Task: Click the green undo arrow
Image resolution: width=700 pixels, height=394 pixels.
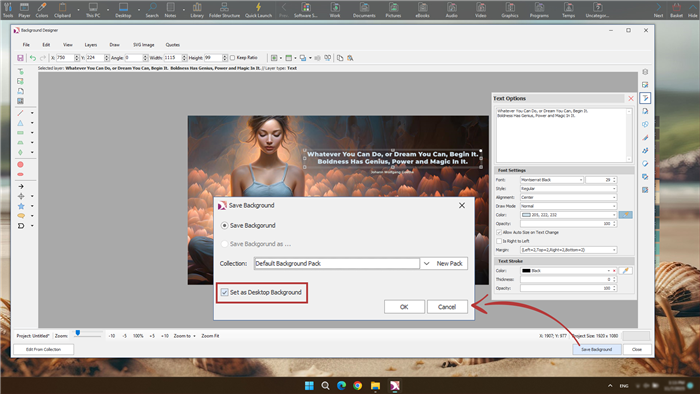Action: (x=33, y=58)
